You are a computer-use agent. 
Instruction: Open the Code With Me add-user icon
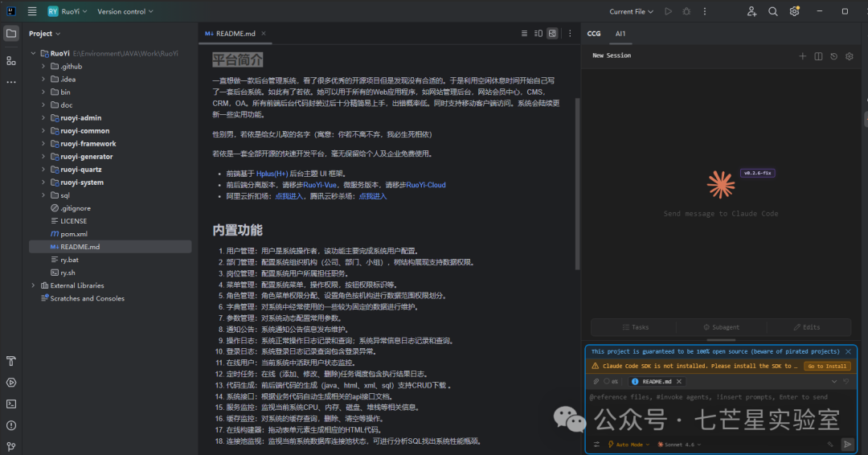coord(751,11)
